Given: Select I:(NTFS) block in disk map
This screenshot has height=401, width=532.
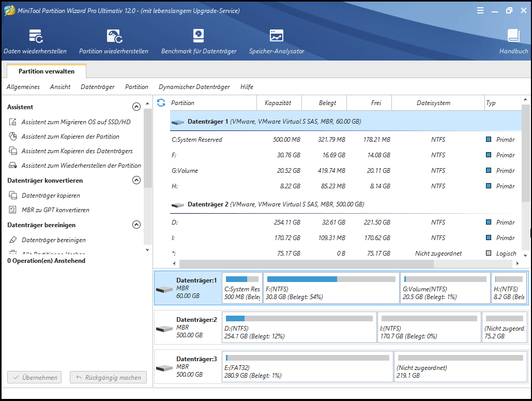Looking at the screenshot, I should pyautogui.click(x=429, y=328).
